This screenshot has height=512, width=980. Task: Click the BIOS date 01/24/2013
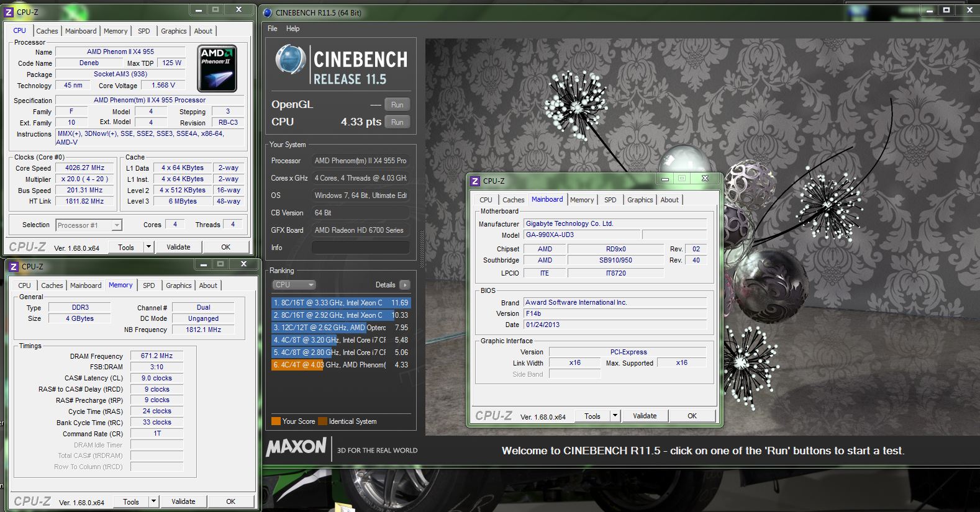tap(615, 325)
